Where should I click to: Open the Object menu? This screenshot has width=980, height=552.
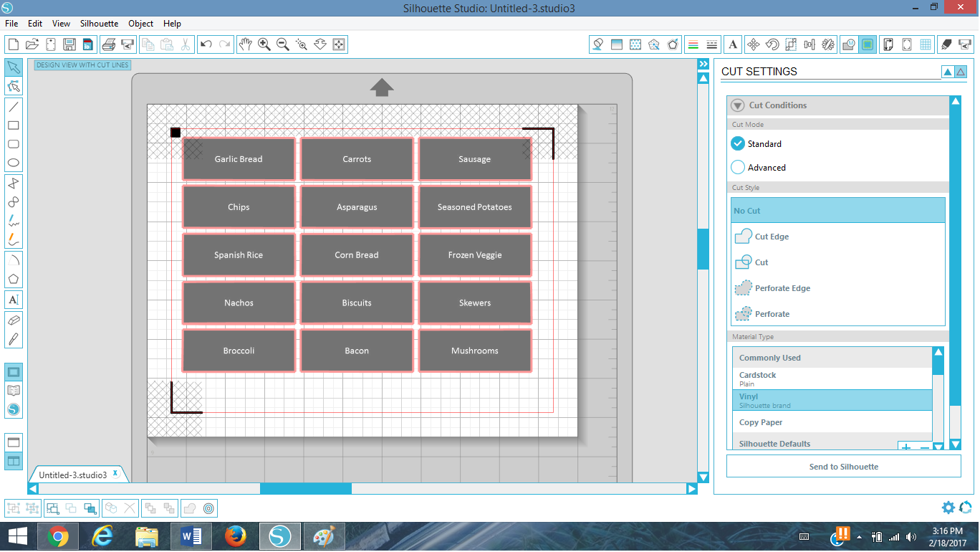(x=141, y=24)
